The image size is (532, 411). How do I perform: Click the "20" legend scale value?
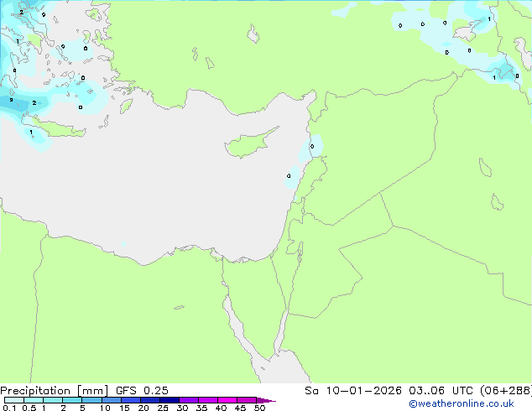(x=143, y=408)
